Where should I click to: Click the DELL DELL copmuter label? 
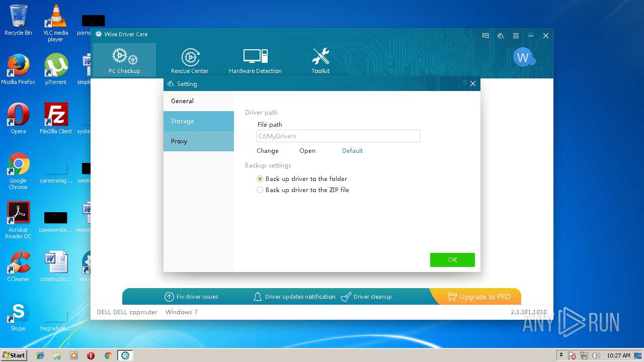[127, 312]
